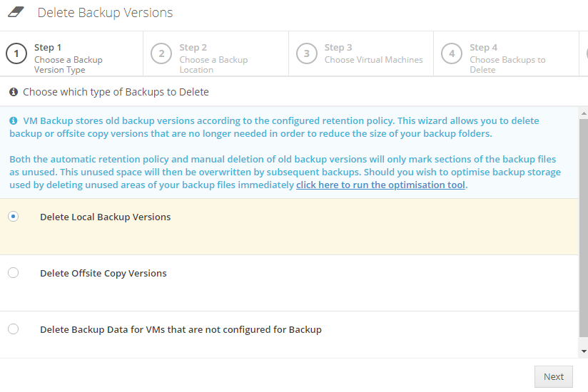Image resolution: width=588 pixels, height=392 pixels.
Task: Select Delete Local Backup Versions radio button
Action: [x=13, y=217]
